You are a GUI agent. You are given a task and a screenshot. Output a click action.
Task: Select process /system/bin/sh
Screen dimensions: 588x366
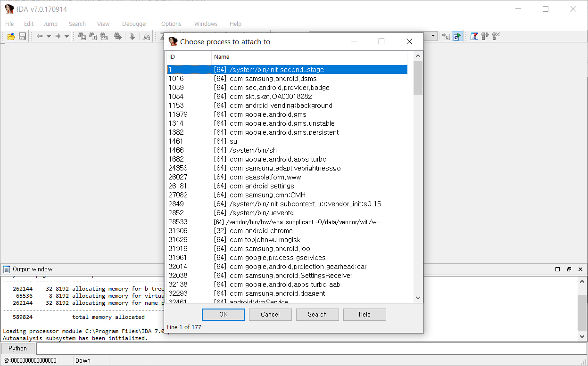287,150
